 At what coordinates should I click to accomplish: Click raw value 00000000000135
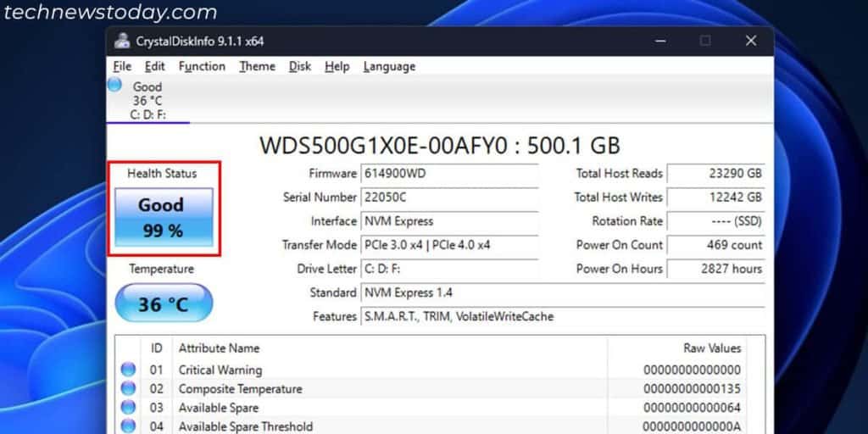pyautogui.click(x=692, y=388)
